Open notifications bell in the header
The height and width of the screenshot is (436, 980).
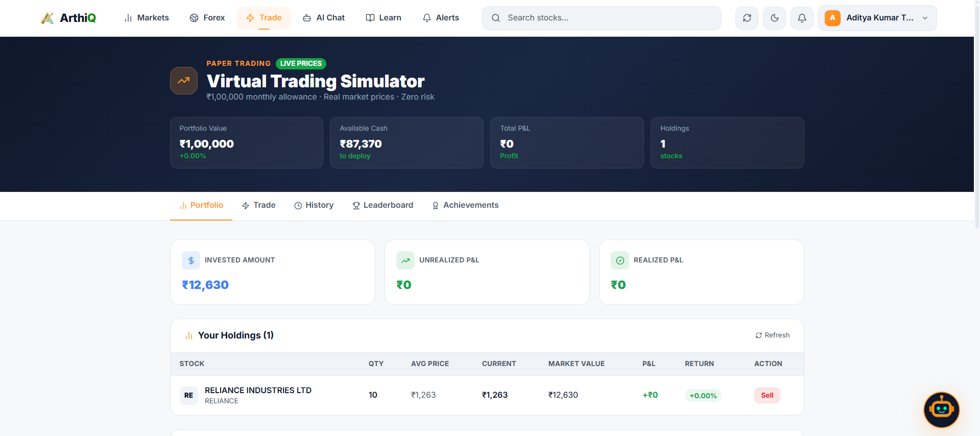802,18
